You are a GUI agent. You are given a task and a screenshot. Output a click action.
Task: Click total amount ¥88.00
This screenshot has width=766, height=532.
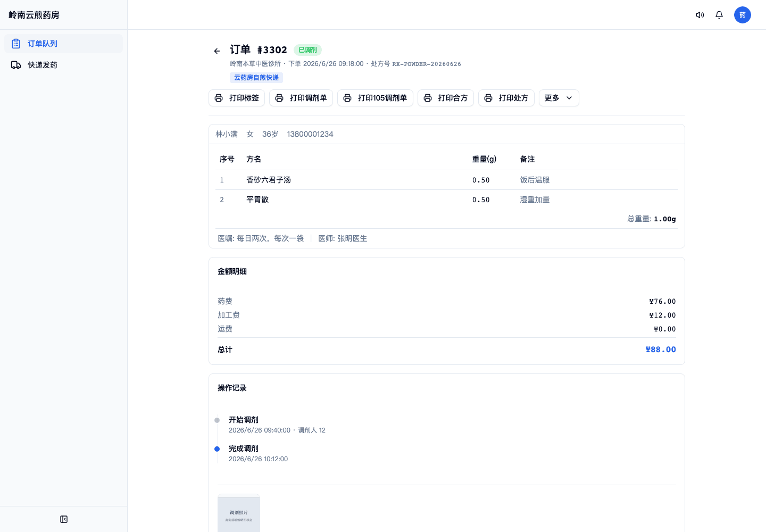[661, 350]
